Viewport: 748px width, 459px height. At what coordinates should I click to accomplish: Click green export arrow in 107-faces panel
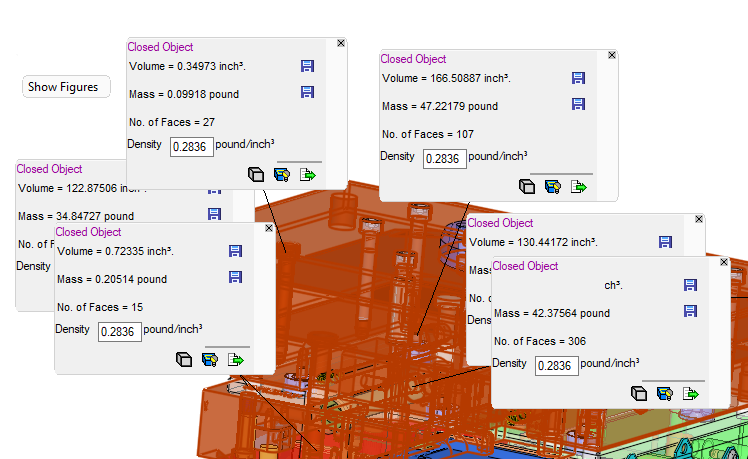578,186
